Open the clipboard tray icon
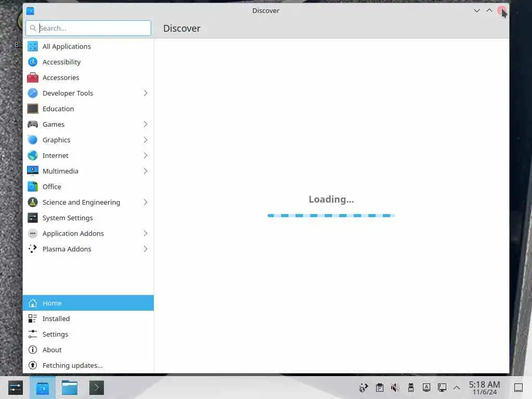This screenshot has width=532, height=399. pyautogui.click(x=380, y=388)
